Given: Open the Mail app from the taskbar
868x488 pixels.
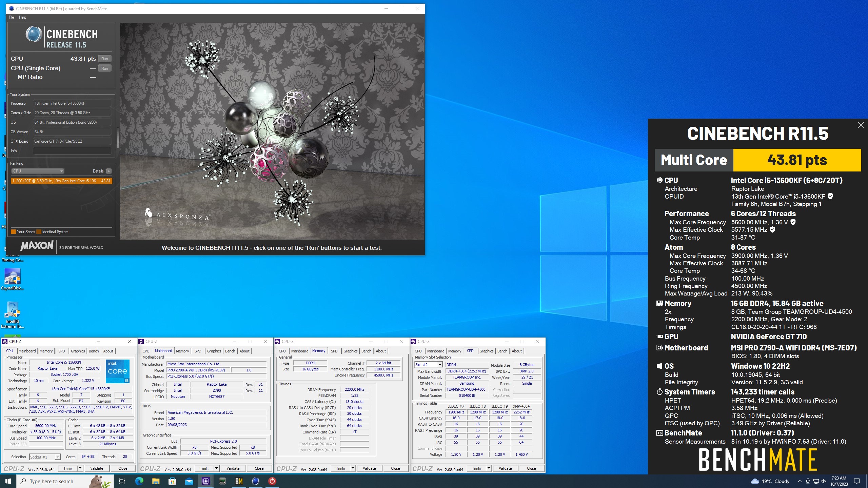Looking at the screenshot, I should (x=189, y=481).
